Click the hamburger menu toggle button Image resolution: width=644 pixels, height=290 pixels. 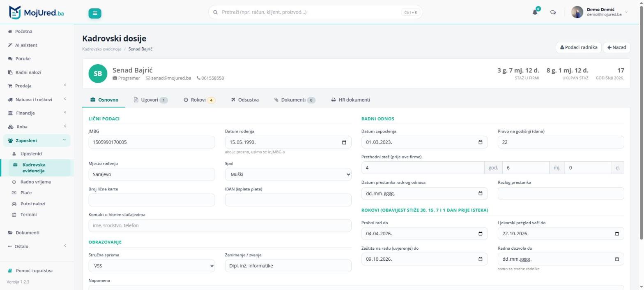pyautogui.click(x=94, y=13)
